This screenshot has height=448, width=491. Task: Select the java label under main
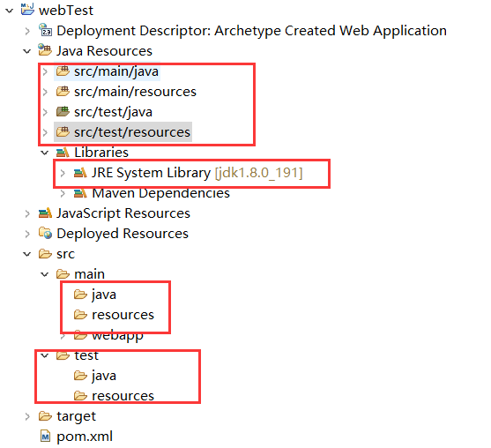pos(104,295)
